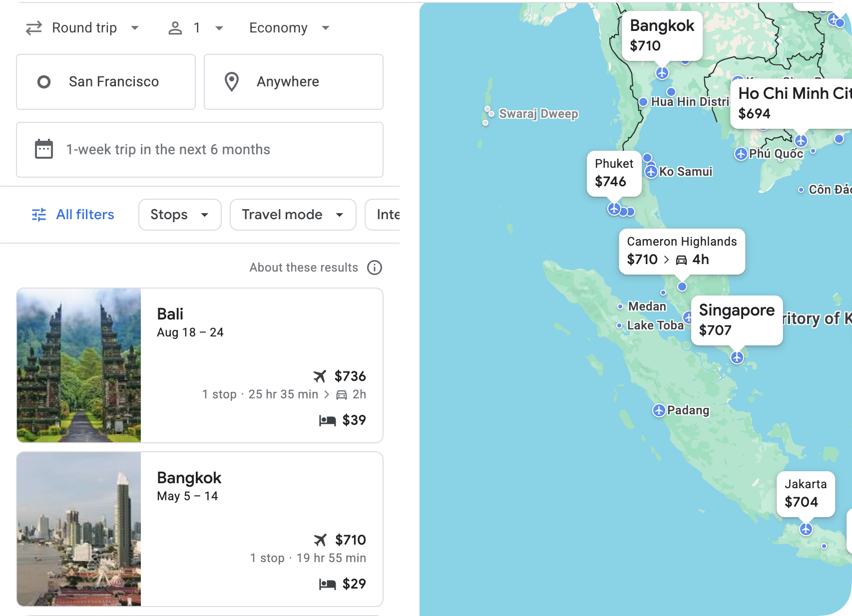
Task: Expand the Travel mode filter
Action: (x=293, y=215)
